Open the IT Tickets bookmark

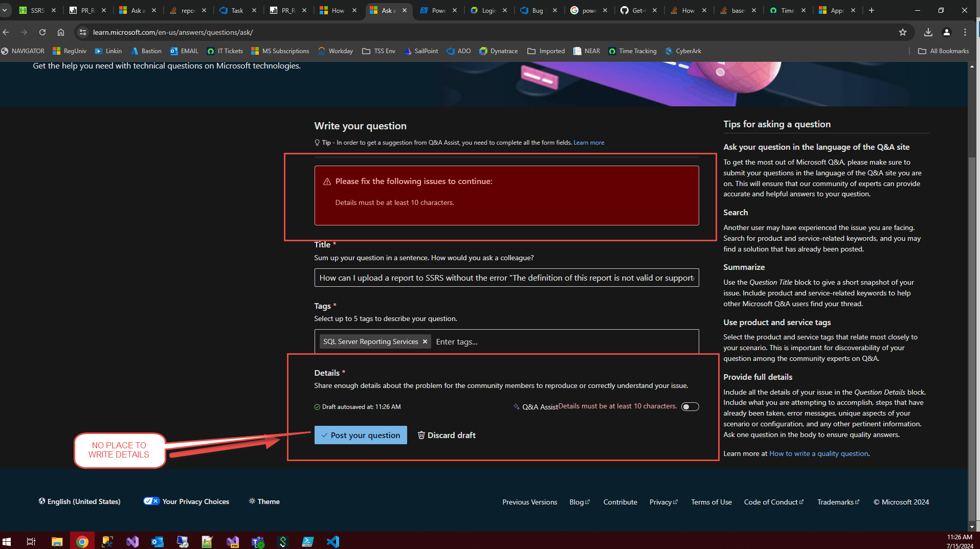[x=225, y=51]
